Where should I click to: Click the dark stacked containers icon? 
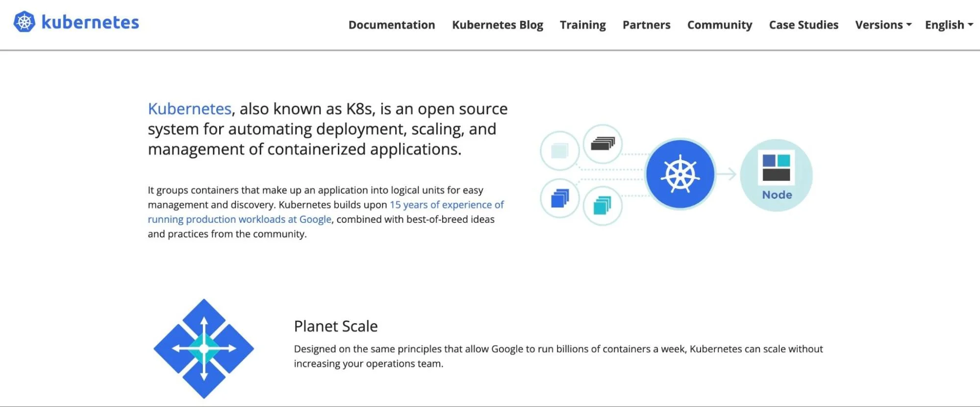point(603,144)
